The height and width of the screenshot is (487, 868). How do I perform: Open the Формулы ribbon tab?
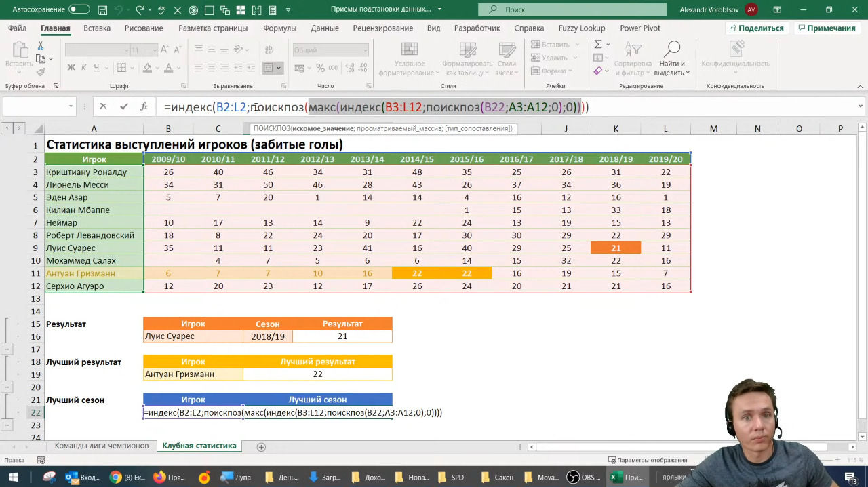[279, 28]
